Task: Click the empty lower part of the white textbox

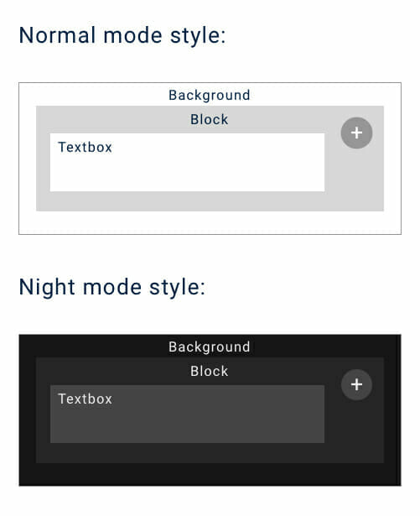Action: (x=187, y=175)
